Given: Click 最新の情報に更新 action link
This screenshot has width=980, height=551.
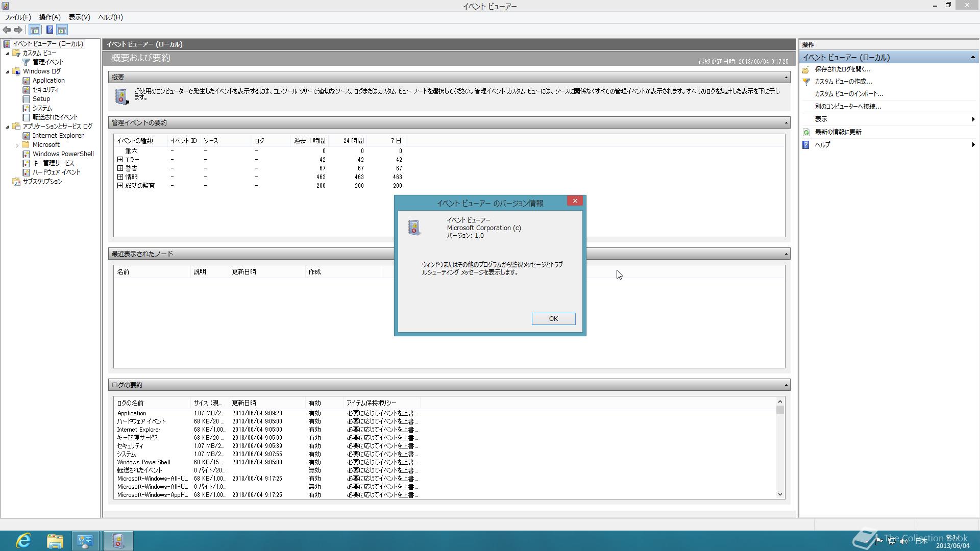Looking at the screenshot, I should click(838, 132).
